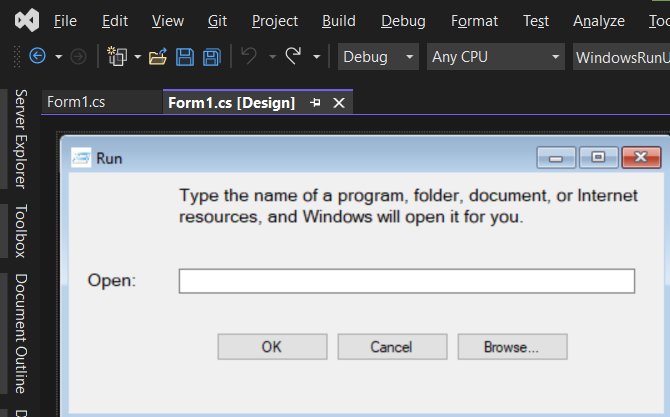Click the Save All icon
Viewport: 670px width, 417px height.
[212, 56]
